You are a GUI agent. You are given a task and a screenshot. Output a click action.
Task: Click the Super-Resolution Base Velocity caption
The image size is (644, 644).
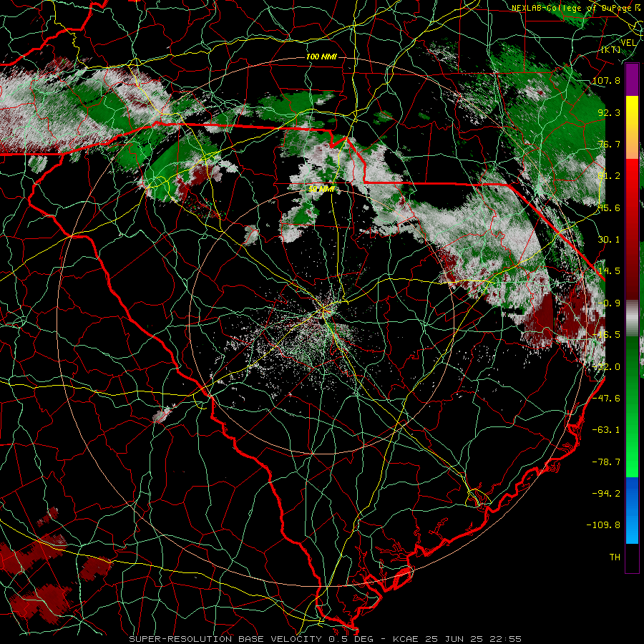tap(326, 639)
